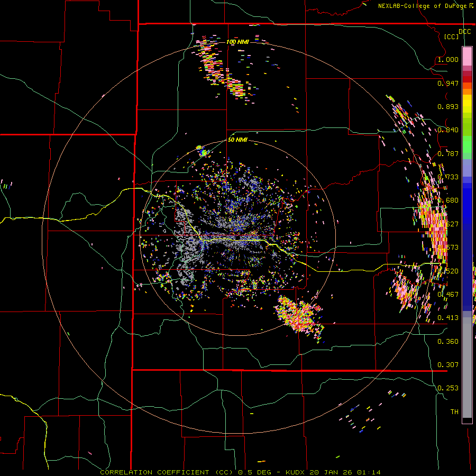Click the 0.787 scale value
Image resolution: width=476 pixels, height=476 pixels.
pos(448,153)
